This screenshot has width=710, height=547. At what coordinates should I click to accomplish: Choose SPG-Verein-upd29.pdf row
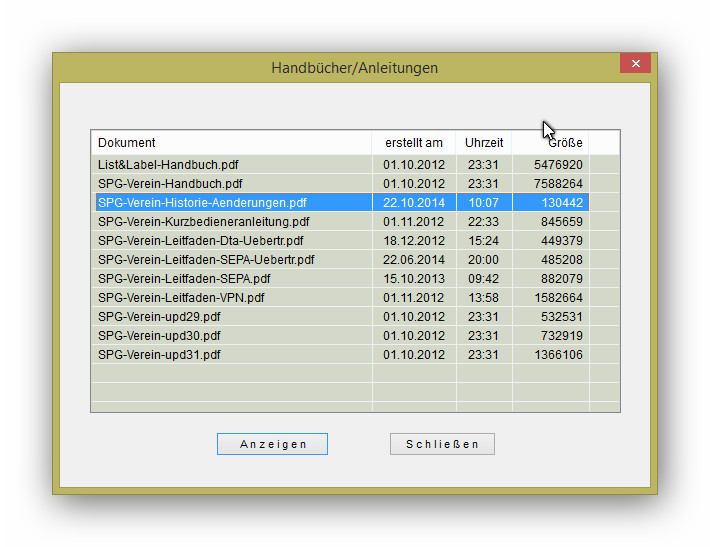click(x=159, y=317)
